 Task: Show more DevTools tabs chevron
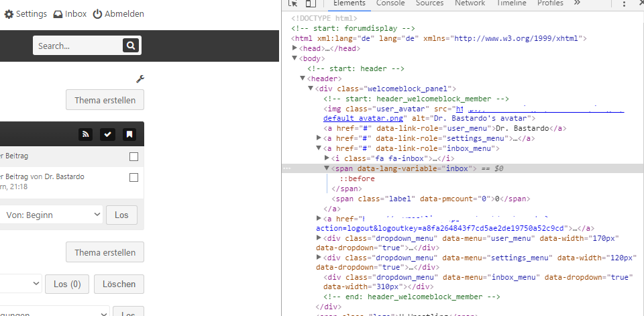point(577,3)
